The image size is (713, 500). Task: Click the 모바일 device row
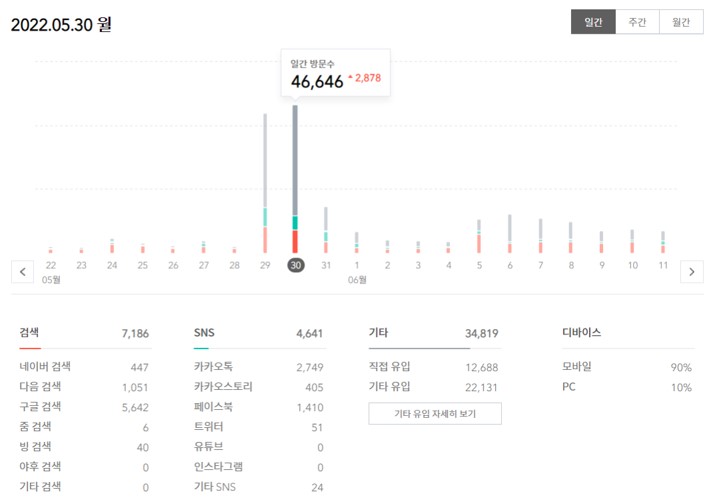tap(627, 366)
